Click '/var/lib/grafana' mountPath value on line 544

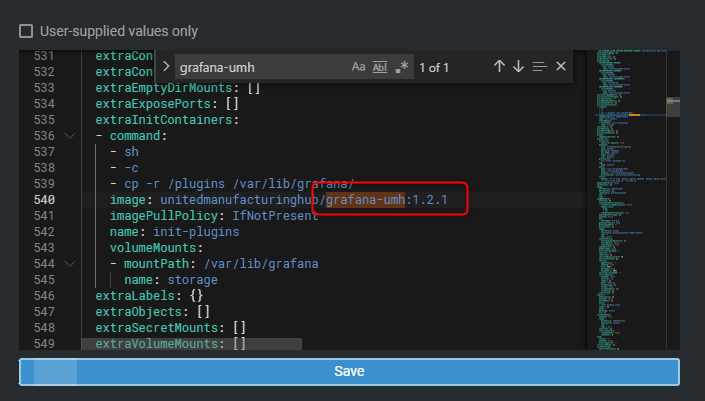(261, 264)
